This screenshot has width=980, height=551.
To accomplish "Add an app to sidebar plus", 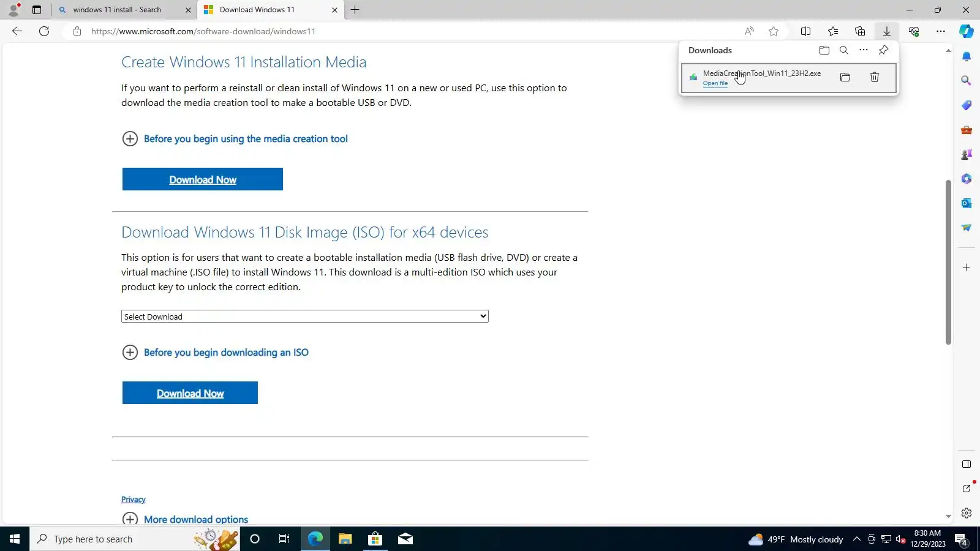I will pyautogui.click(x=967, y=268).
